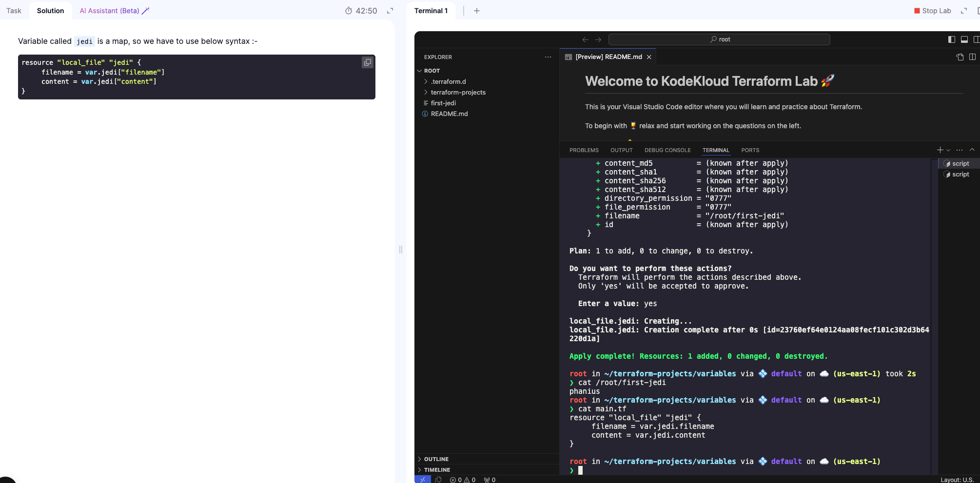This screenshot has width=980, height=483.
Task: Switch to the non-highlighted script terminal
Action: pyautogui.click(x=959, y=174)
